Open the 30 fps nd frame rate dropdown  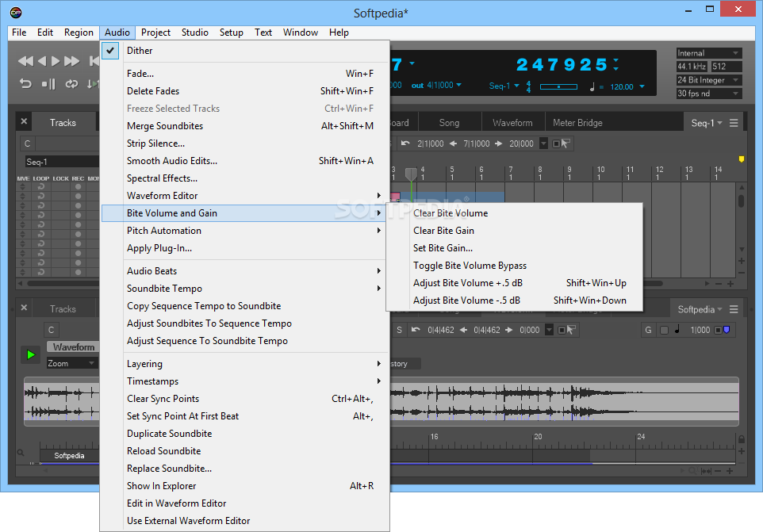[709, 94]
